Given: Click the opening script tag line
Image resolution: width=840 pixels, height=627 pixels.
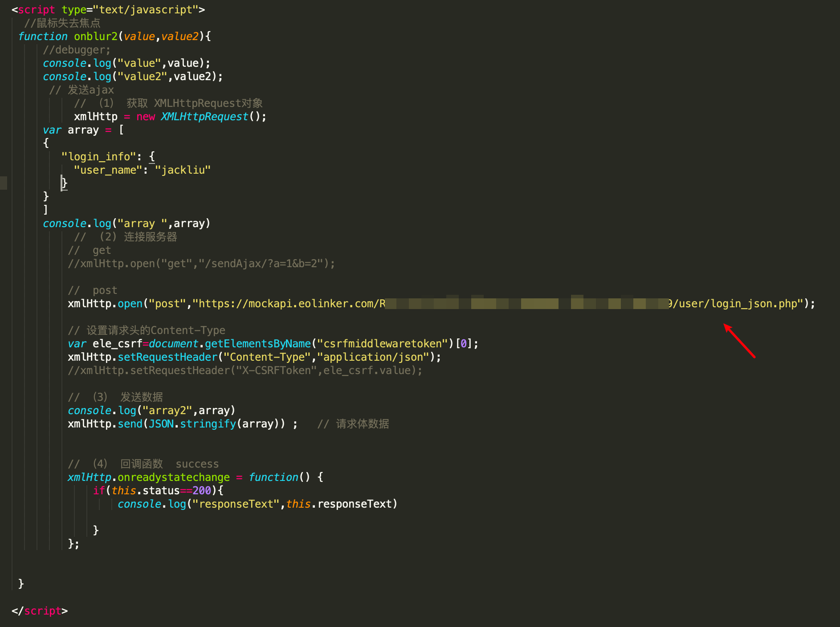Looking at the screenshot, I should [108, 9].
